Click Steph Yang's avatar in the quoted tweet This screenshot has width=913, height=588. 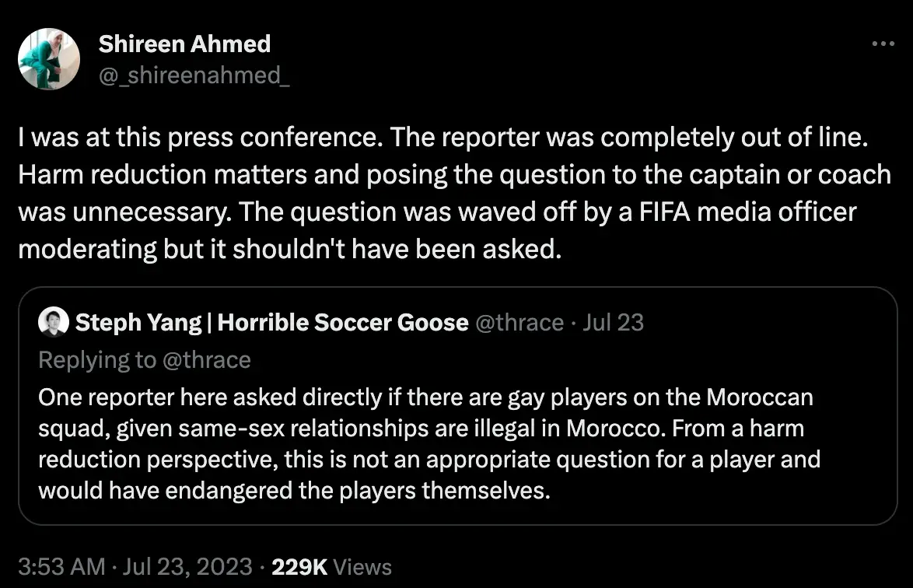[51, 321]
